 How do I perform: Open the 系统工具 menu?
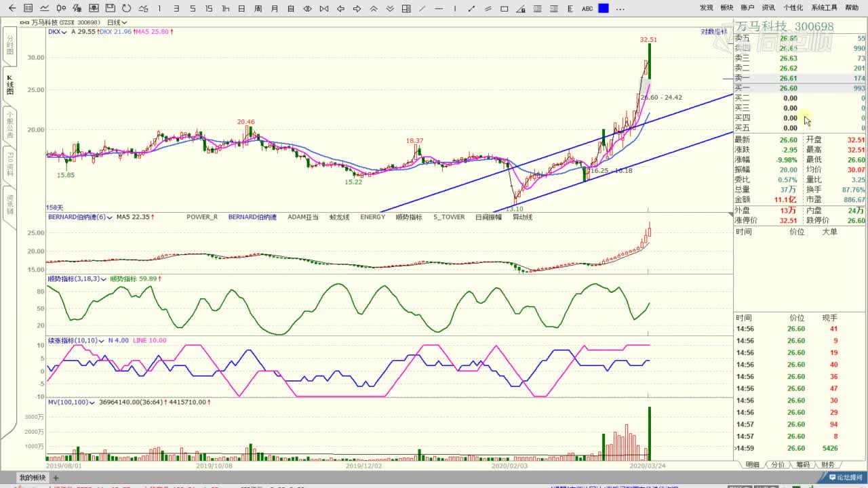824,7
